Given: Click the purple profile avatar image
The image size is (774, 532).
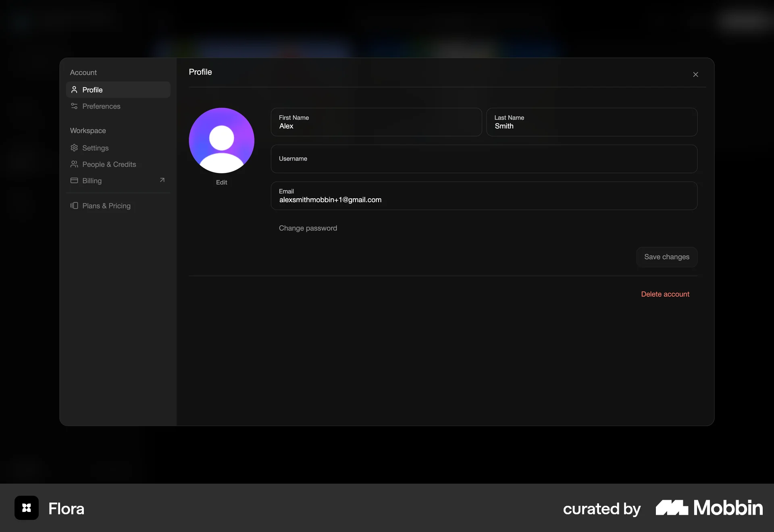Looking at the screenshot, I should tap(221, 140).
